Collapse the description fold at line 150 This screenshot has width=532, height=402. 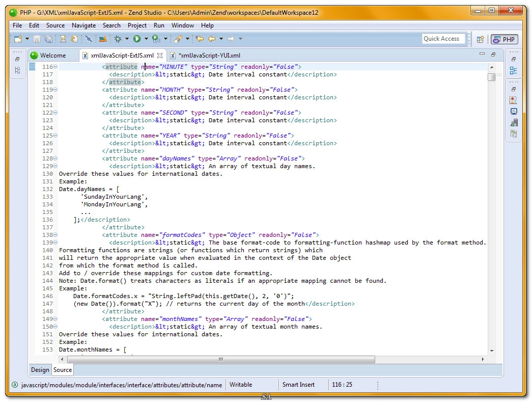[55, 327]
